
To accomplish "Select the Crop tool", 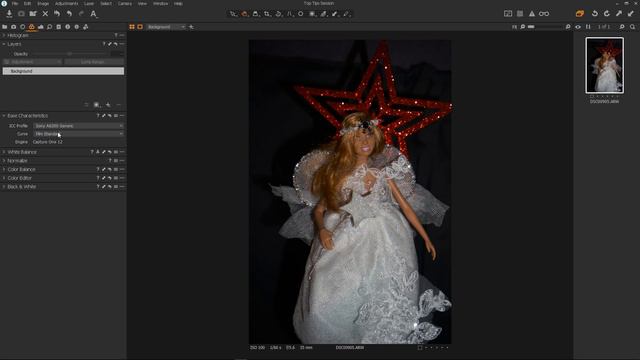I will tap(267, 14).
